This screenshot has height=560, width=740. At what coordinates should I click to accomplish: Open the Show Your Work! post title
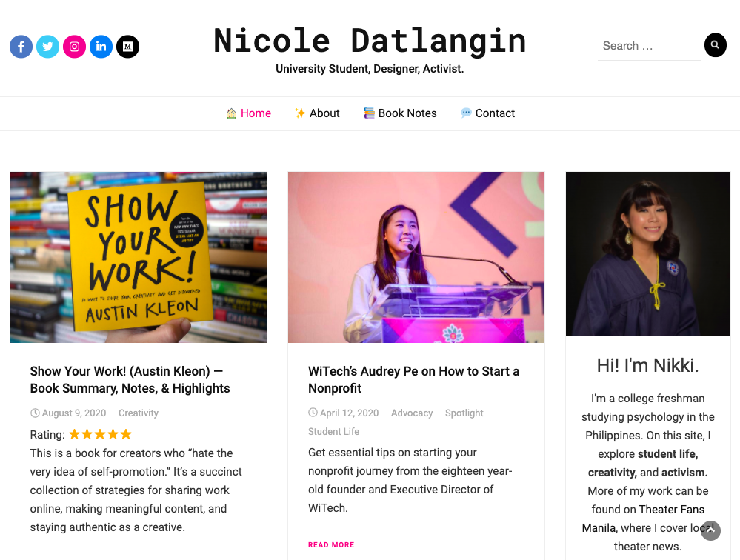(130, 380)
